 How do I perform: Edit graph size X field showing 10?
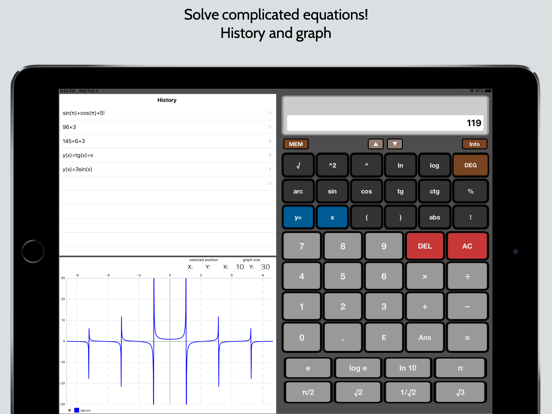tap(240, 267)
